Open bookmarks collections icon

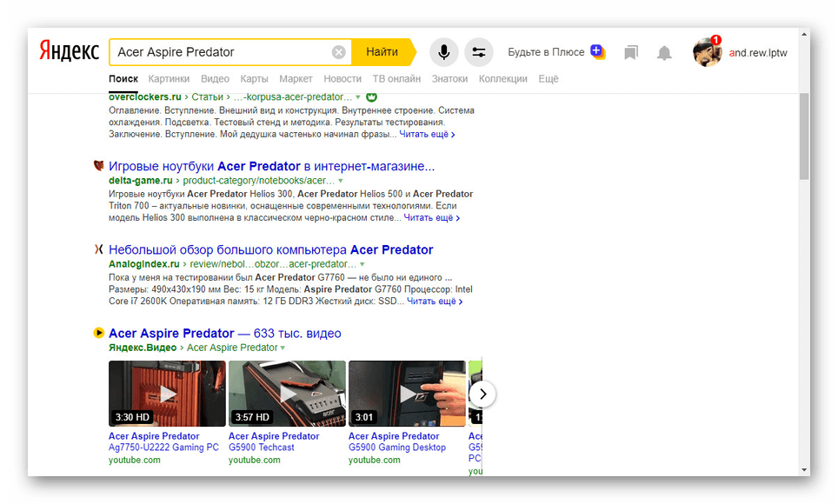pos(631,52)
